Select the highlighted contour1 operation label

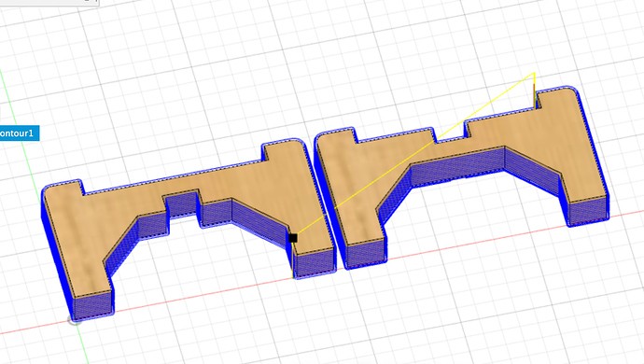[20, 133]
